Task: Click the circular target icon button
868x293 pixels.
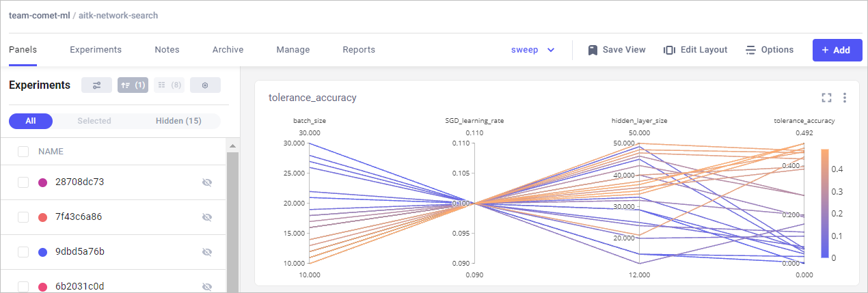Action: tap(205, 85)
